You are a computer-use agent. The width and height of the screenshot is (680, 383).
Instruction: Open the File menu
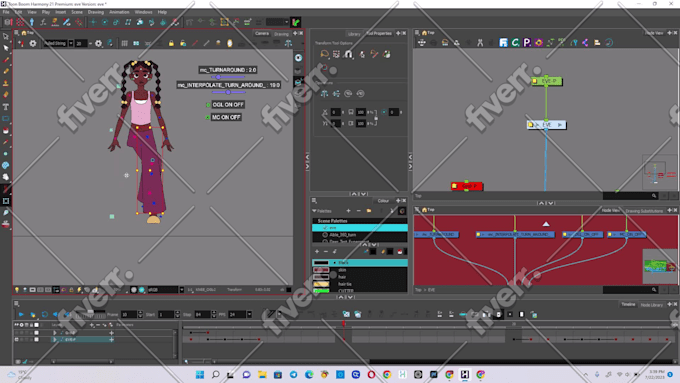(x=6, y=12)
